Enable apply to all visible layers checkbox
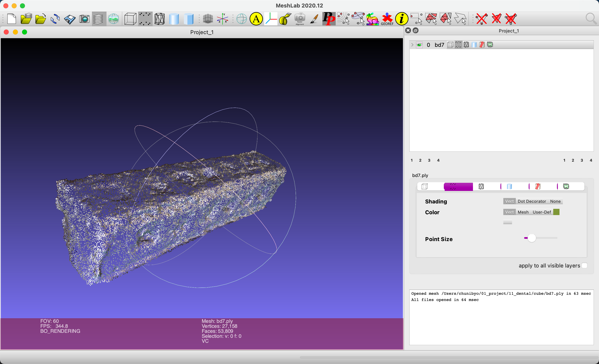 [x=585, y=266]
